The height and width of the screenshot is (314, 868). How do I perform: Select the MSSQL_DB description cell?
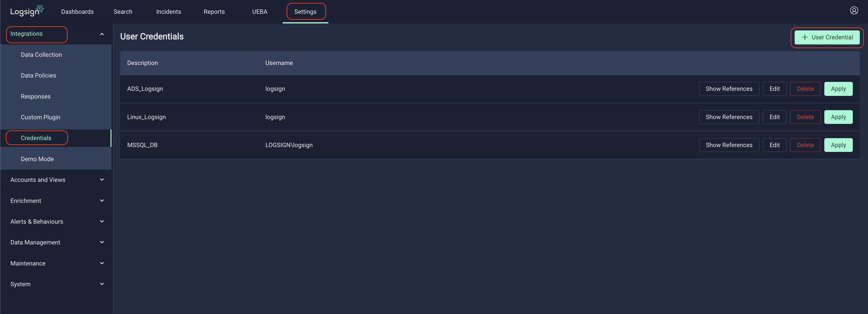(x=142, y=145)
